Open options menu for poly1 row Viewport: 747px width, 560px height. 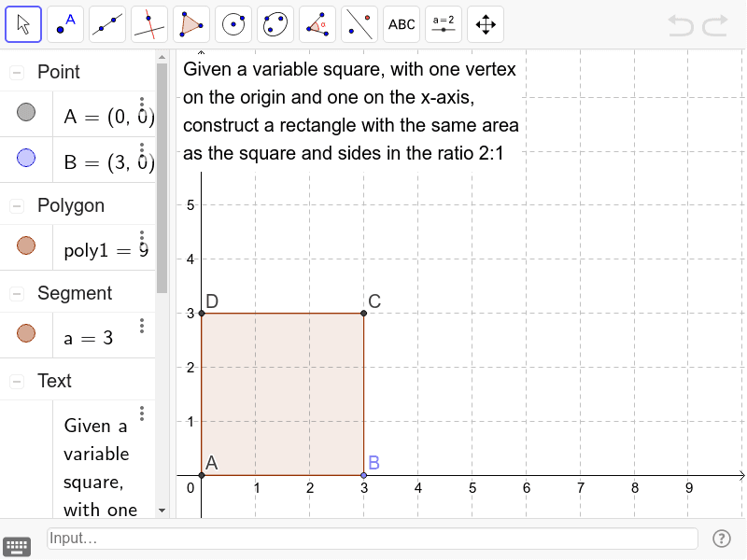pos(142,238)
